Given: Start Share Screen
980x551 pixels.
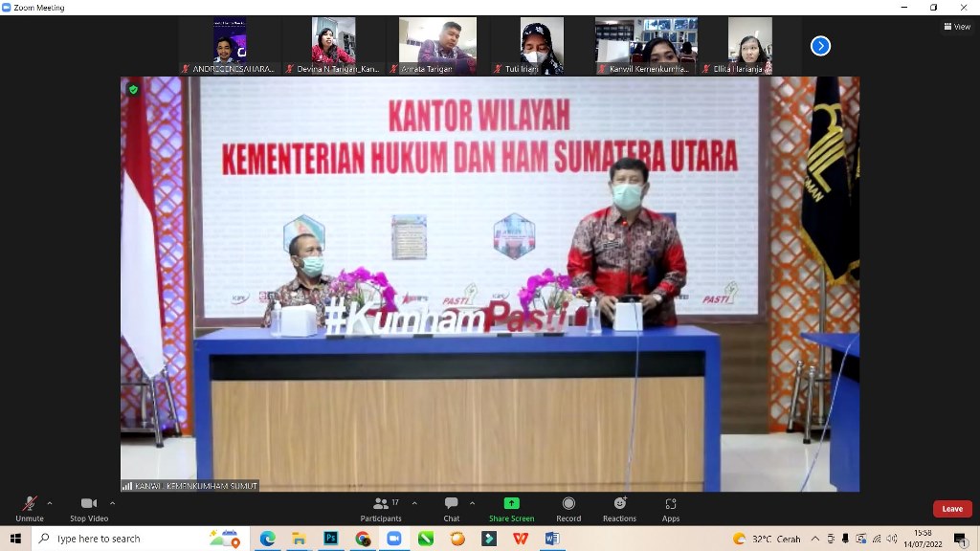Looking at the screenshot, I should (511, 507).
